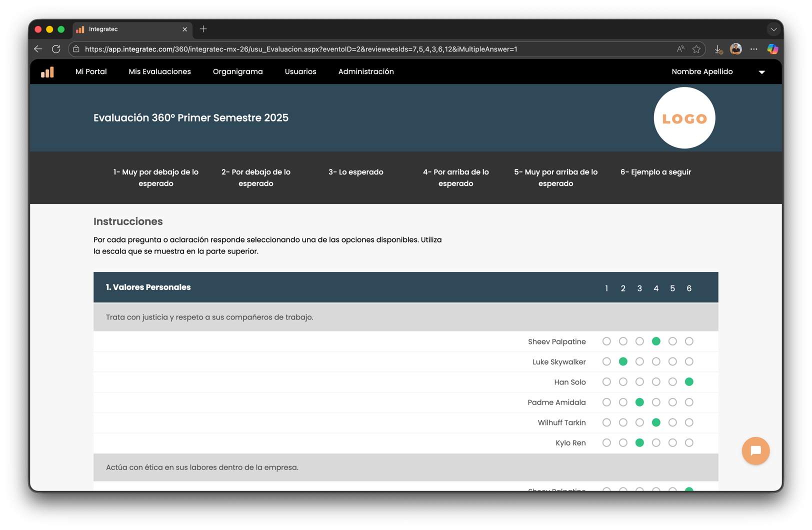Reload the page with the refresh icon
812x530 pixels.
(x=56, y=49)
